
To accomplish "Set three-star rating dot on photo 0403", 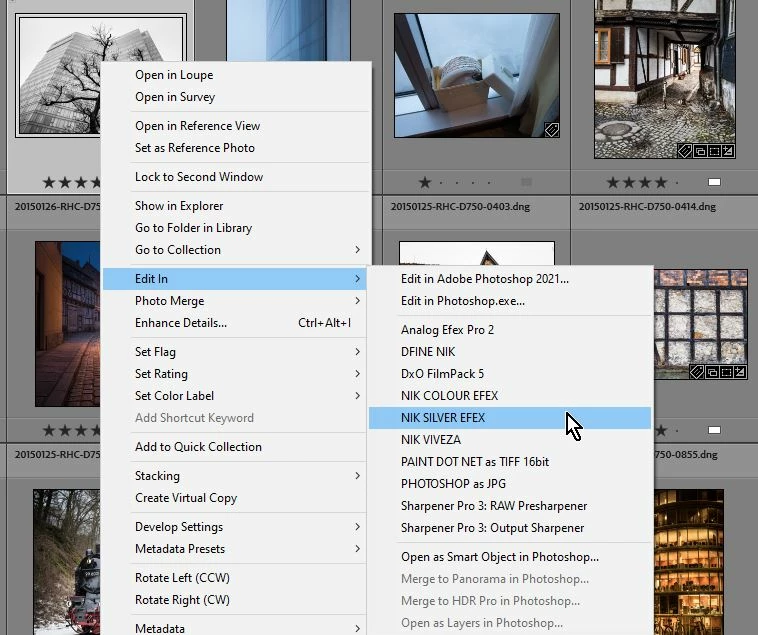I will (457, 183).
